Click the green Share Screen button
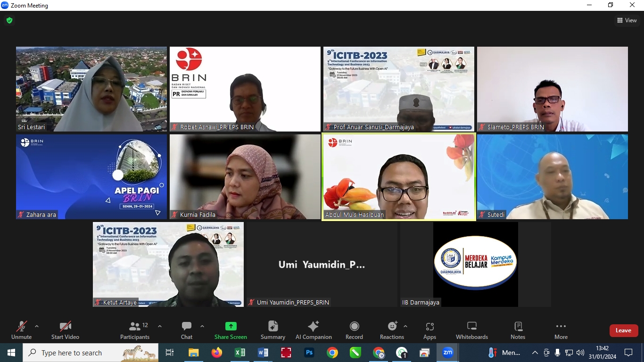644x362 pixels. 231,330
